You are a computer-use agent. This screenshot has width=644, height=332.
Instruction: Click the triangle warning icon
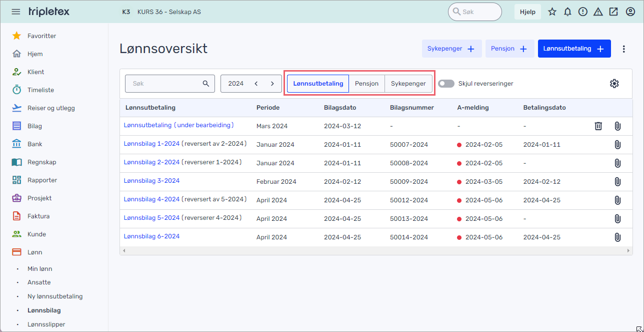[x=598, y=12]
